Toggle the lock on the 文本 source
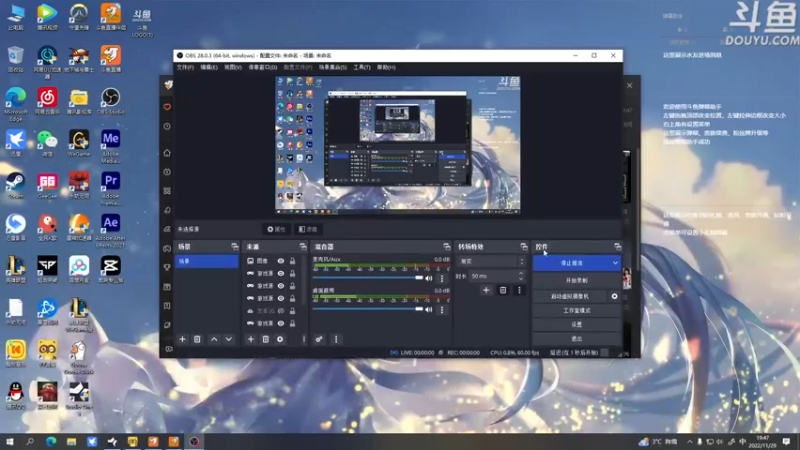800x450 pixels. pos(292,311)
